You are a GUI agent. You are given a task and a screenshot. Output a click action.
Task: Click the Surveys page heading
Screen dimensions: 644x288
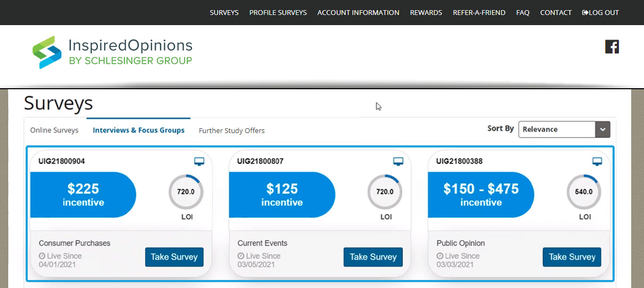(59, 103)
